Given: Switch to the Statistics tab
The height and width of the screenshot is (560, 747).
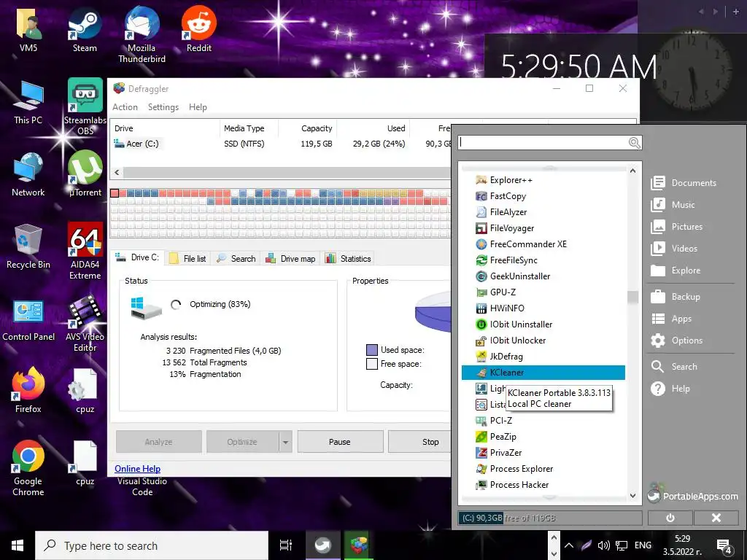Looking at the screenshot, I should point(348,259).
